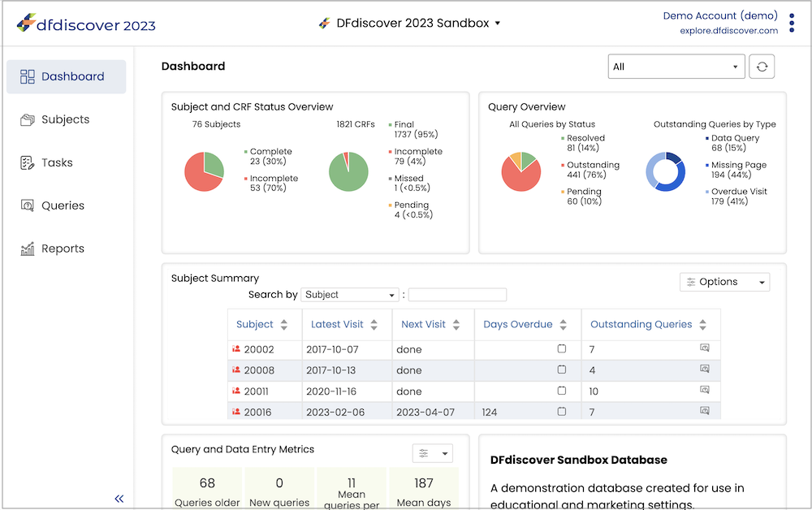The height and width of the screenshot is (510, 812).
Task: Click the Subject Summary search text field
Action: point(457,295)
